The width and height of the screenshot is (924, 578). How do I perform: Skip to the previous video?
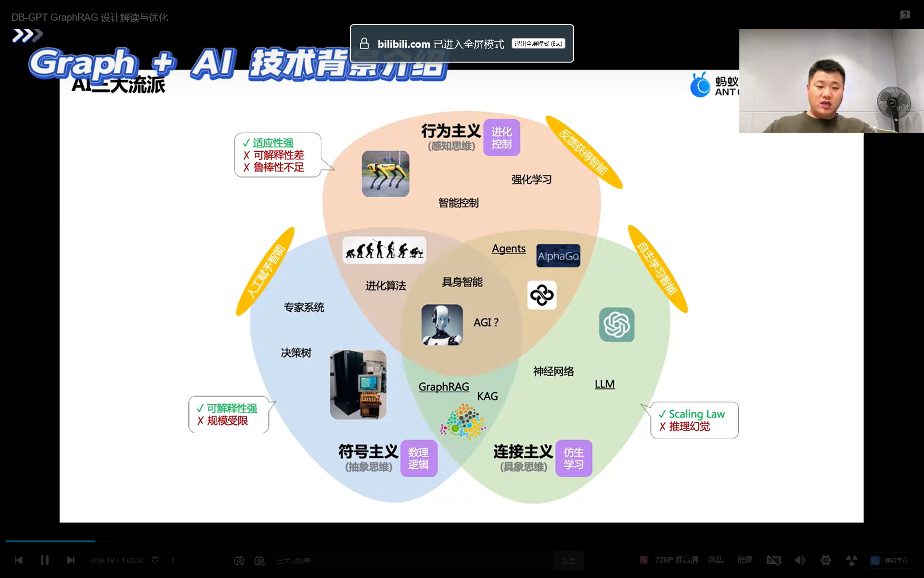[19, 560]
